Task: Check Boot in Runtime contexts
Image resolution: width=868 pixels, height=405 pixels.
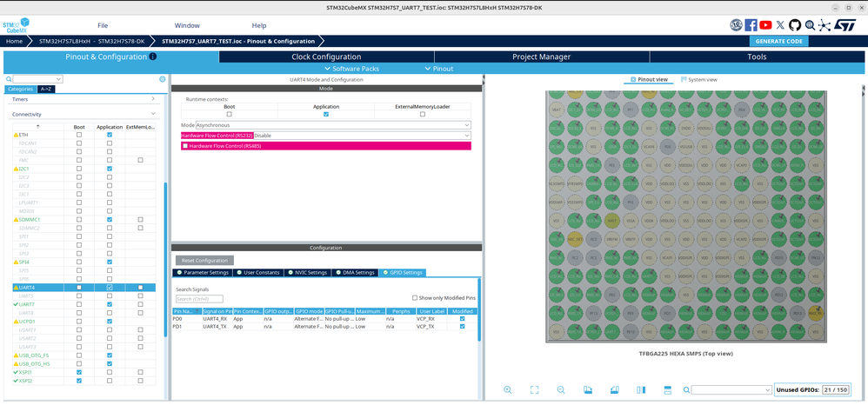Action: click(230, 114)
